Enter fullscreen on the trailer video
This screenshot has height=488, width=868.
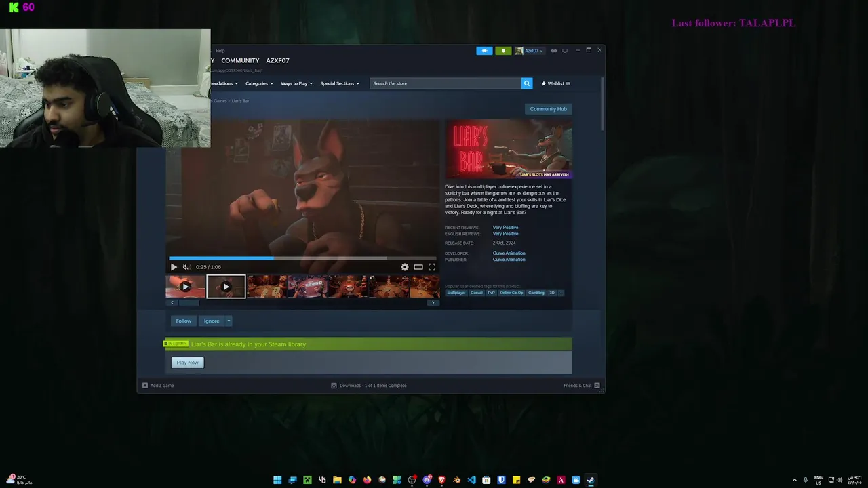point(432,267)
